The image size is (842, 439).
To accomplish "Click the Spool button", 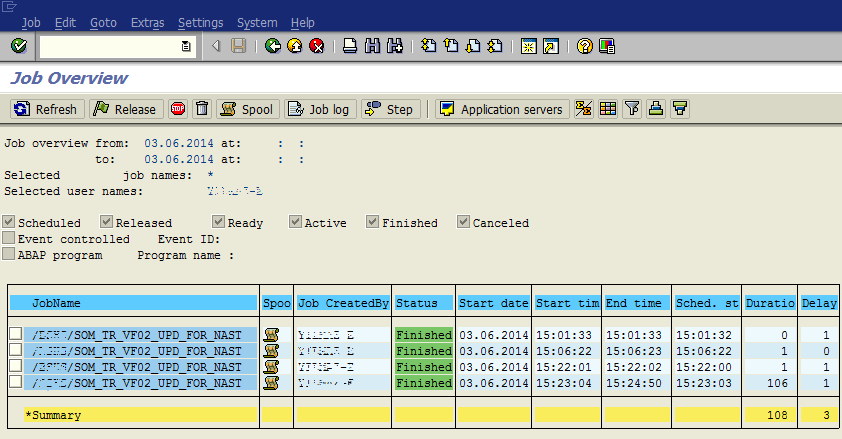I will [x=248, y=109].
